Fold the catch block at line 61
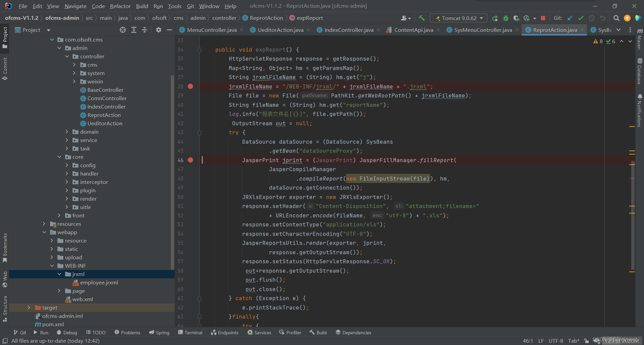This screenshot has width=644, height=345. (x=200, y=298)
